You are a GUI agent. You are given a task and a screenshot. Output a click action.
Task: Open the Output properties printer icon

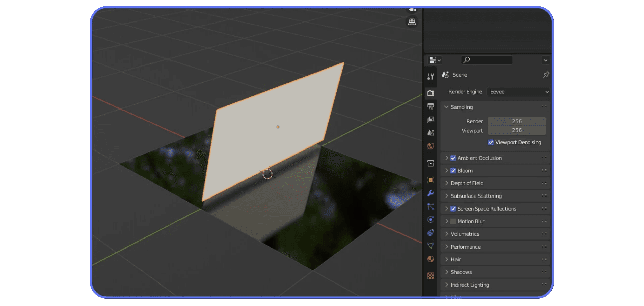tap(431, 106)
